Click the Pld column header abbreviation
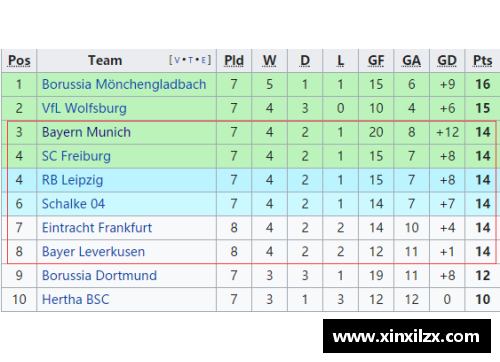The width and height of the screenshot is (500, 362). [234, 61]
